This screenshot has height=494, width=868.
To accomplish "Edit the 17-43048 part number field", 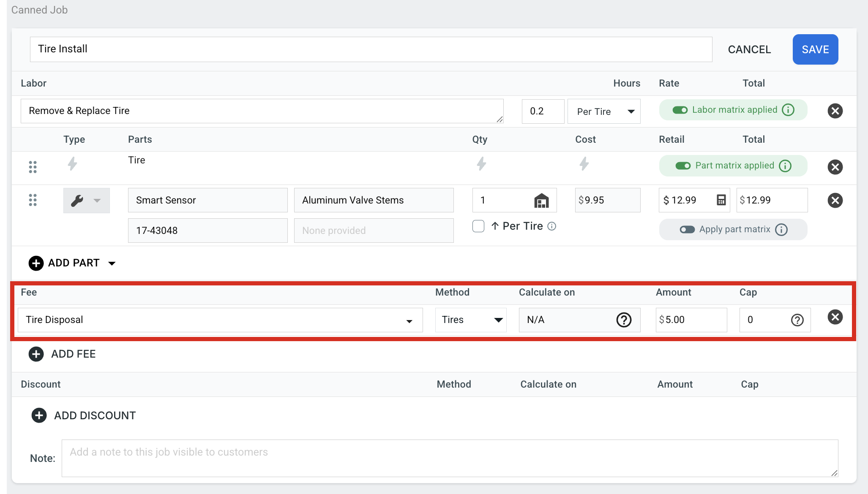I will point(208,231).
